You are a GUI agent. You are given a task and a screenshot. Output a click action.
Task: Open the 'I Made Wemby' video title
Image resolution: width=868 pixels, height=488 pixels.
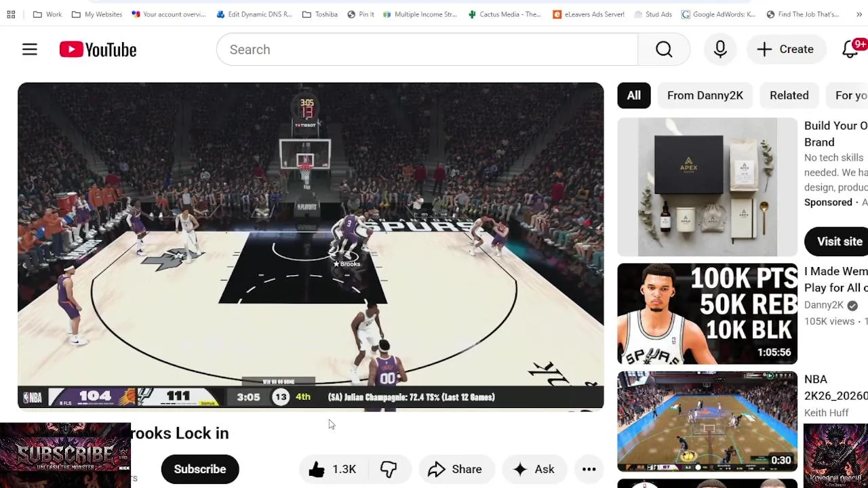coord(835,279)
